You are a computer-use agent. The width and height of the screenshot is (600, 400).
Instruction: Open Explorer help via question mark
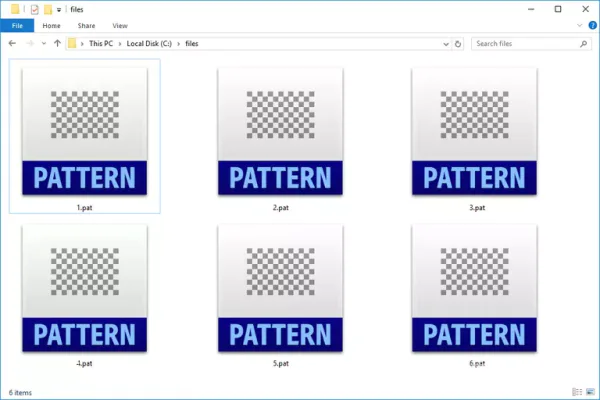coord(593,26)
